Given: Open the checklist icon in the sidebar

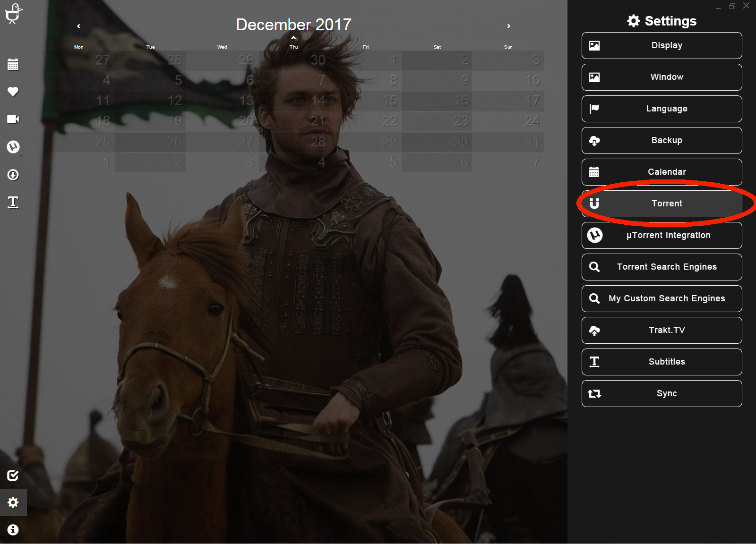Looking at the screenshot, I should [x=13, y=475].
